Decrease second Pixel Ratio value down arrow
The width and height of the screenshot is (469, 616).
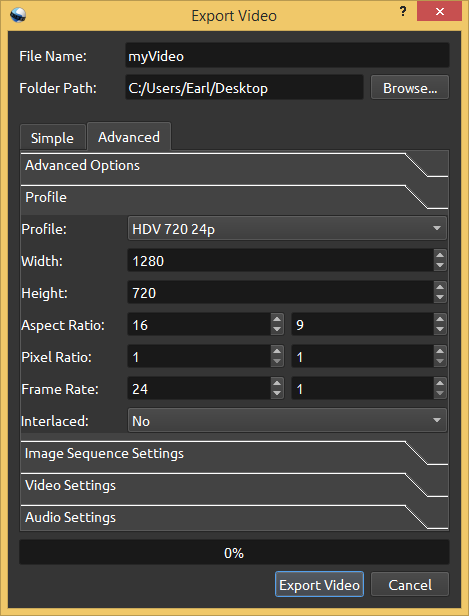(440, 362)
